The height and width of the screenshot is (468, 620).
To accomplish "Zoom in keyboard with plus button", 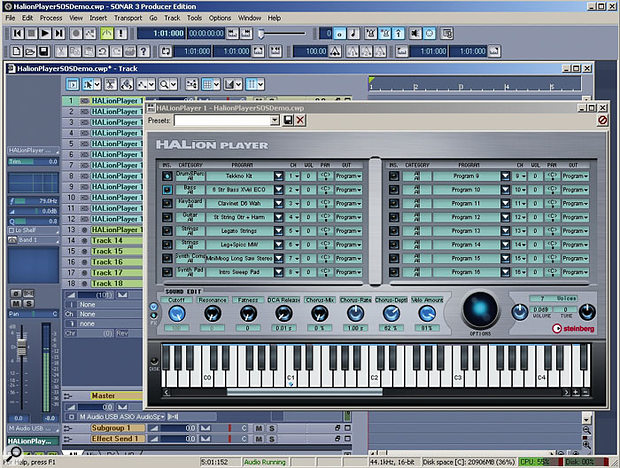I will (x=576, y=392).
